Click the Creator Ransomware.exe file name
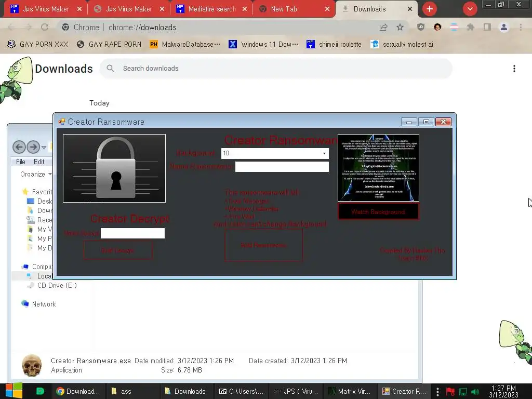 90,361
